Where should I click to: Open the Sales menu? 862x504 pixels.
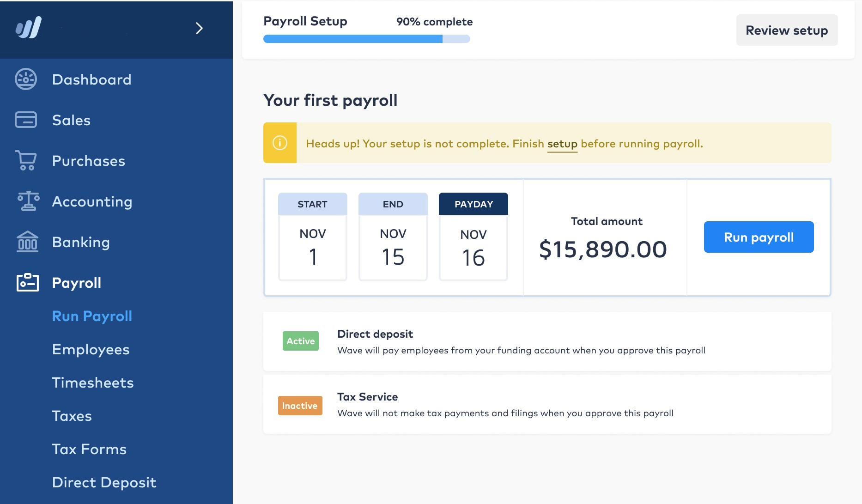coord(71,120)
